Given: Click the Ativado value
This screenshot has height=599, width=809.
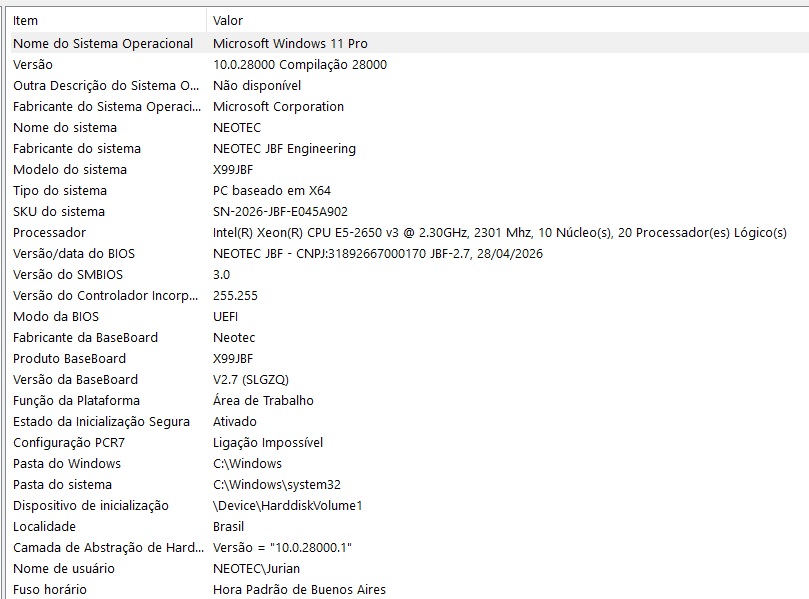Looking at the screenshot, I should click(x=235, y=422).
